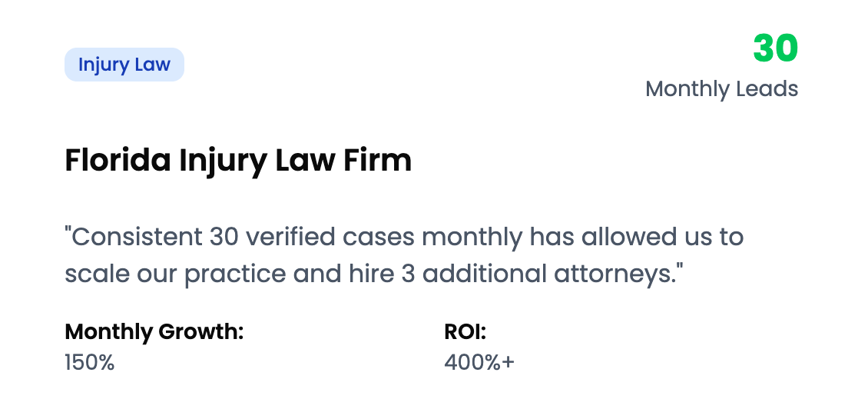This screenshot has height=409, width=868.
Task: Select the Monthly Growth label
Action: pos(154,332)
